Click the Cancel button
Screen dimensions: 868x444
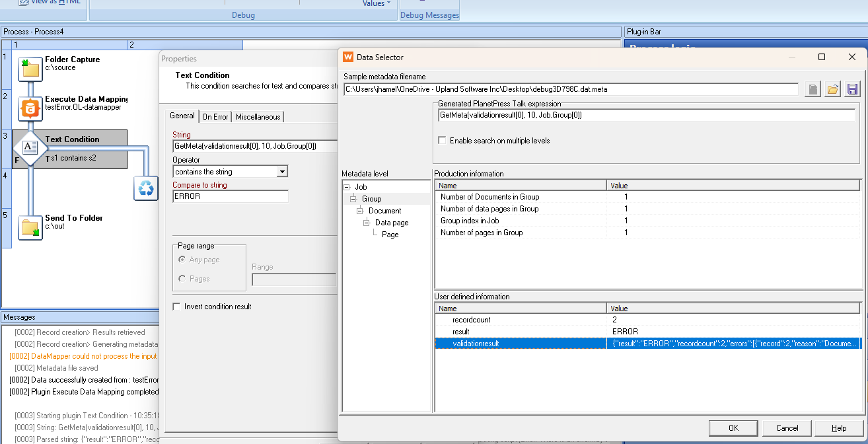point(787,428)
